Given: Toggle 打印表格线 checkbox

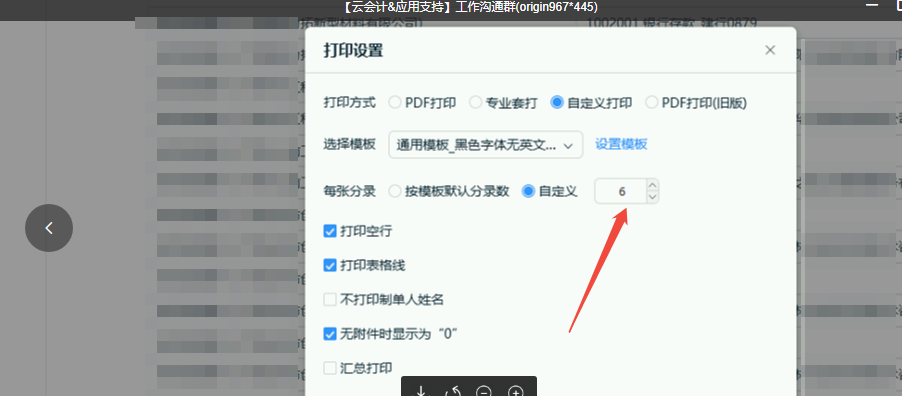Looking at the screenshot, I should click(330, 265).
